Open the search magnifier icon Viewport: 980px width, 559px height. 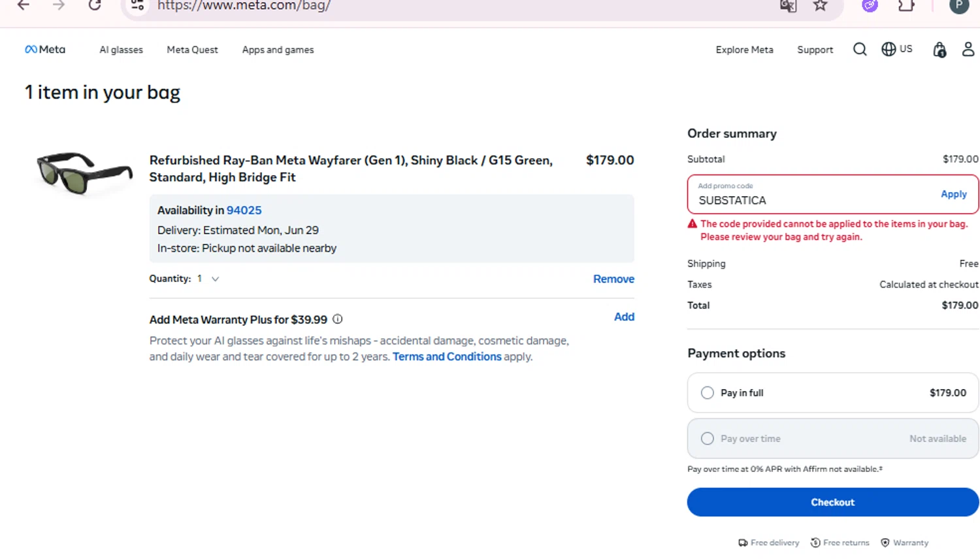(860, 50)
